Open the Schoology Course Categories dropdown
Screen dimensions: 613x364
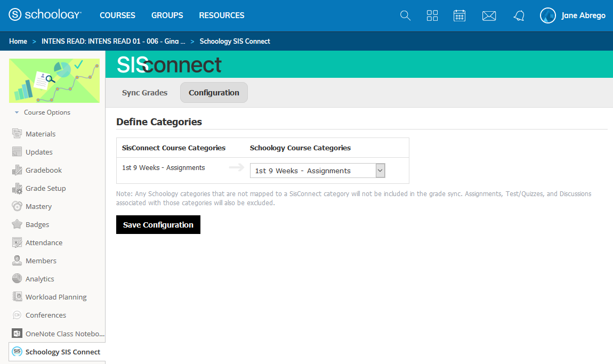pos(380,170)
